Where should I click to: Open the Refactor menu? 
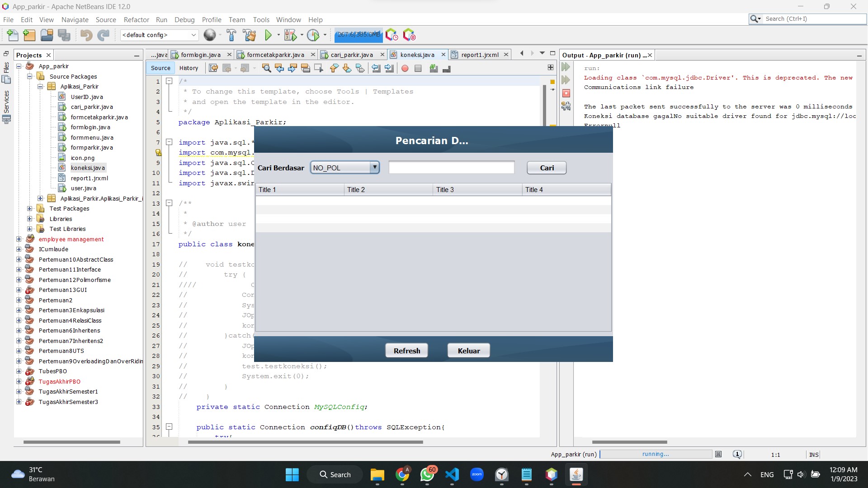(x=137, y=19)
